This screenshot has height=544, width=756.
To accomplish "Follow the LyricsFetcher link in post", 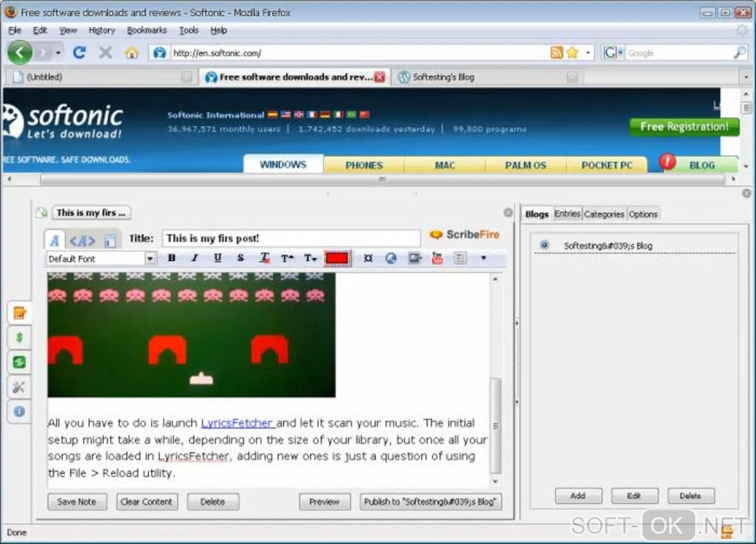I will [x=238, y=423].
